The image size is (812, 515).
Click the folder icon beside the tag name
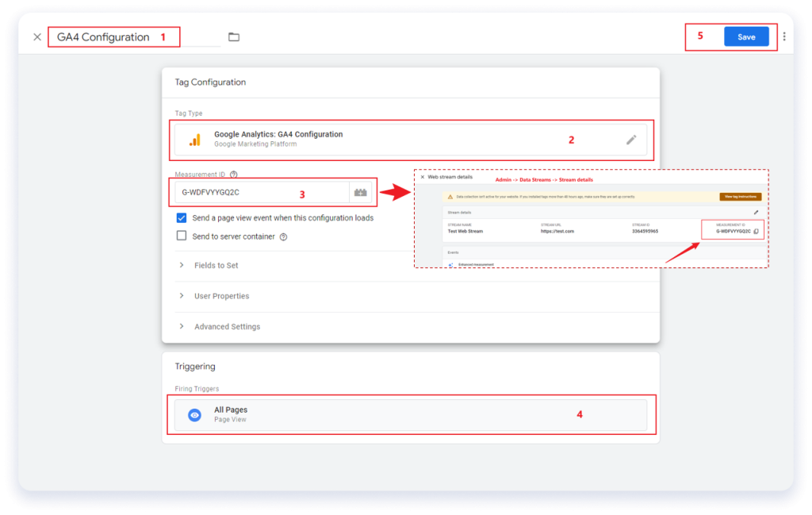tap(234, 37)
